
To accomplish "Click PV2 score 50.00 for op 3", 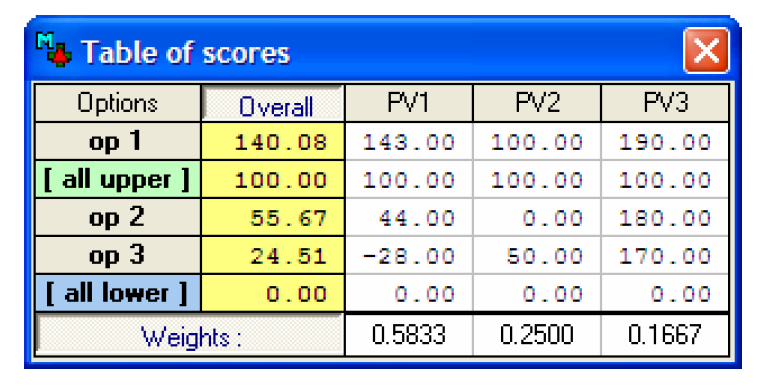I will pos(537,255).
